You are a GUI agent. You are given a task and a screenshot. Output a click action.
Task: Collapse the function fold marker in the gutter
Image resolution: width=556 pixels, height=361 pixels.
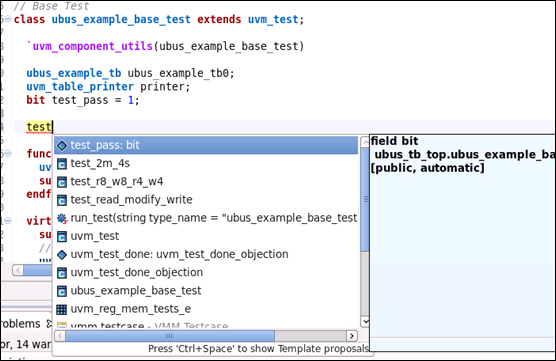point(8,153)
